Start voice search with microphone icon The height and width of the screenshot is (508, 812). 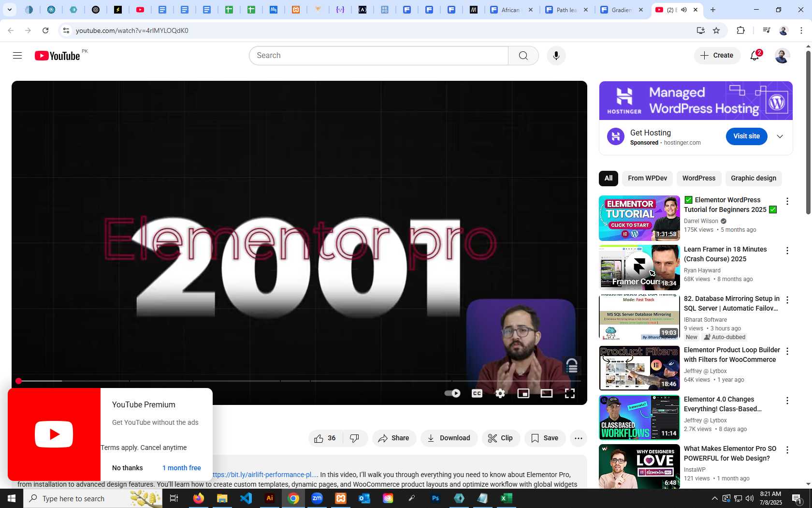[x=556, y=56]
